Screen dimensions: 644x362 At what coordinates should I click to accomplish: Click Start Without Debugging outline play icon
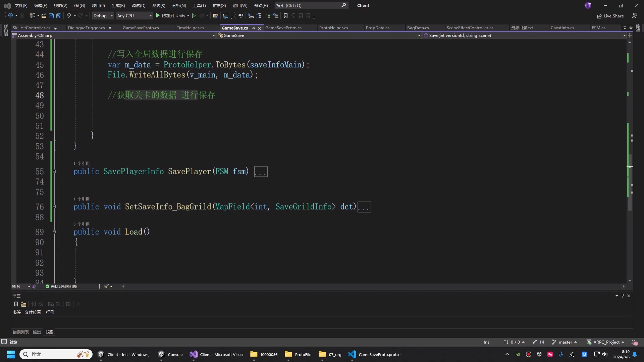pyautogui.click(x=194, y=16)
